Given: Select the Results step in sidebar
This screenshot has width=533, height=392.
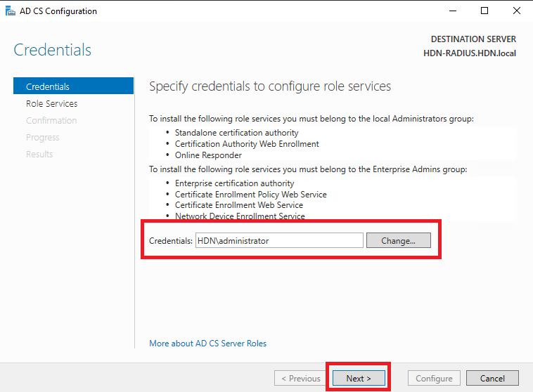Looking at the screenshot, I should 39,155.
